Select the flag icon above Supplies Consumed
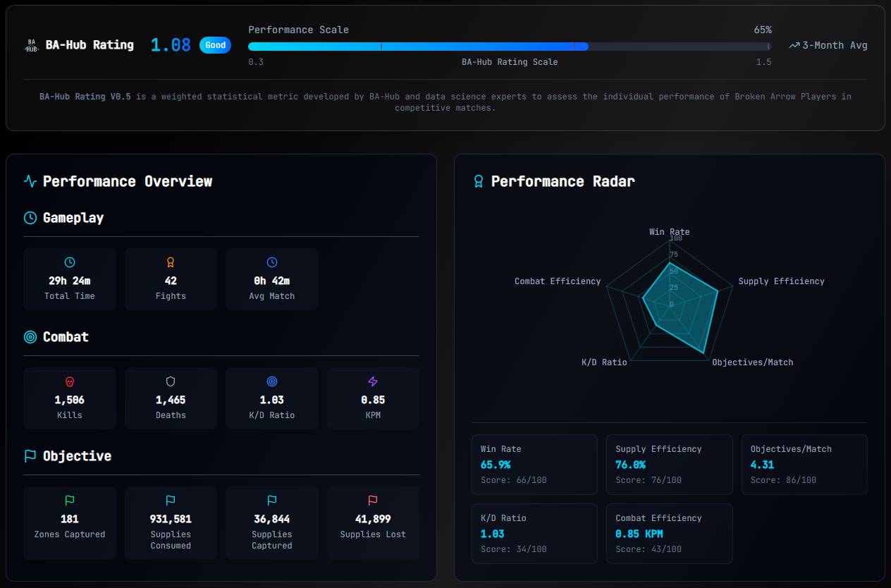This screenshot has width=891, height=588. (x=171, y=501)
